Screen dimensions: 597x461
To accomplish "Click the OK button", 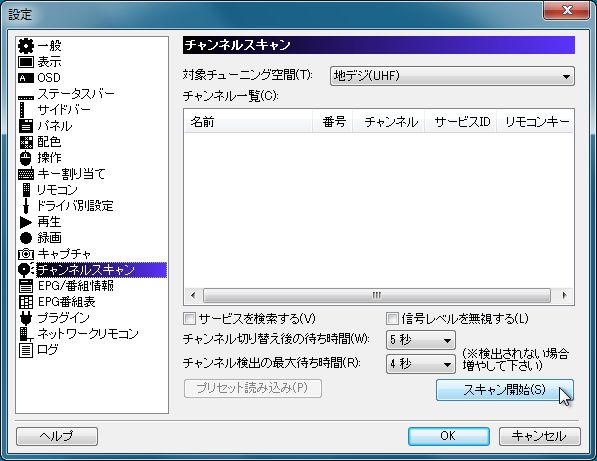I will tap(449, 436).
